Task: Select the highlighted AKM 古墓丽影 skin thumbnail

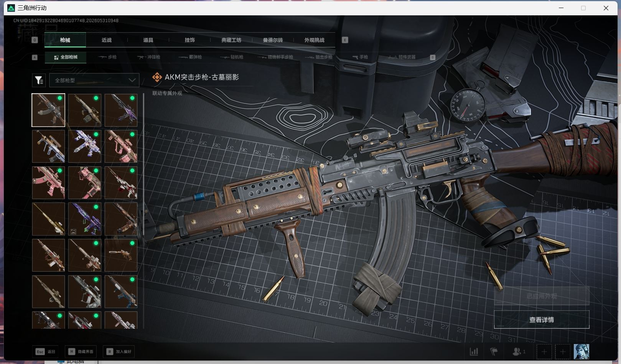Action: tap(48, 110)
